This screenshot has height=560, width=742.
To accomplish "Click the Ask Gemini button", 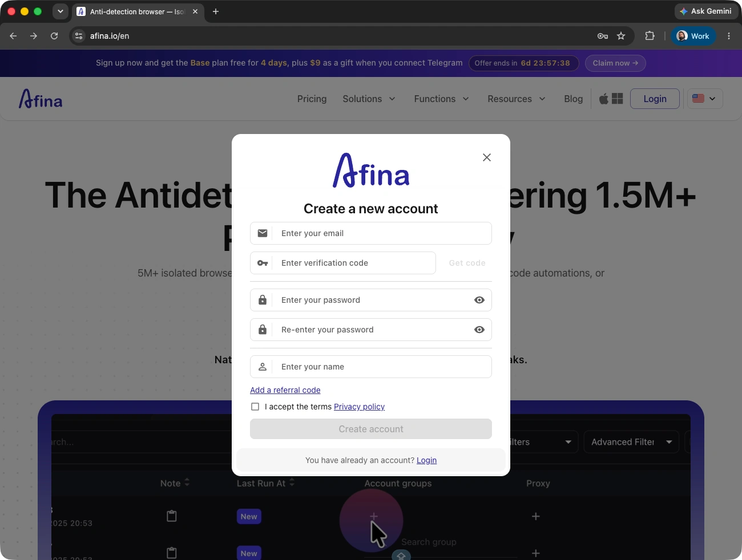I will point(706,11).
